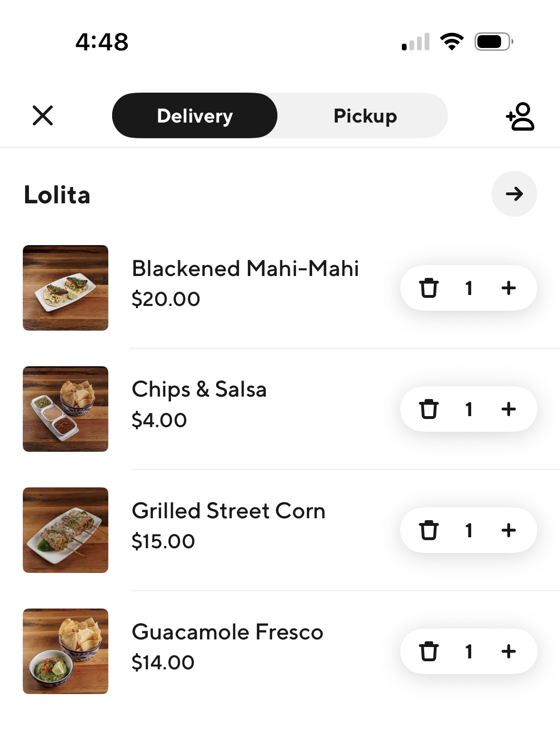The image size is (560, 733).
Task: Remove Blackened Mahi-Mahi with trash icon
Action: (428, 288)
